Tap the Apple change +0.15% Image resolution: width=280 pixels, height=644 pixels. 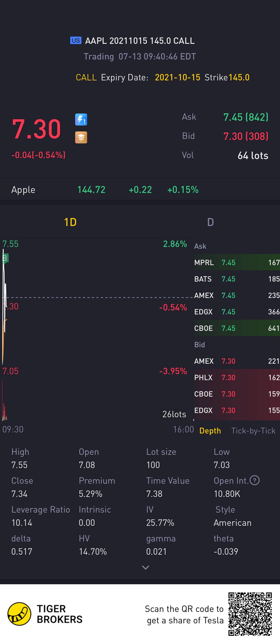tap(183, 190)
